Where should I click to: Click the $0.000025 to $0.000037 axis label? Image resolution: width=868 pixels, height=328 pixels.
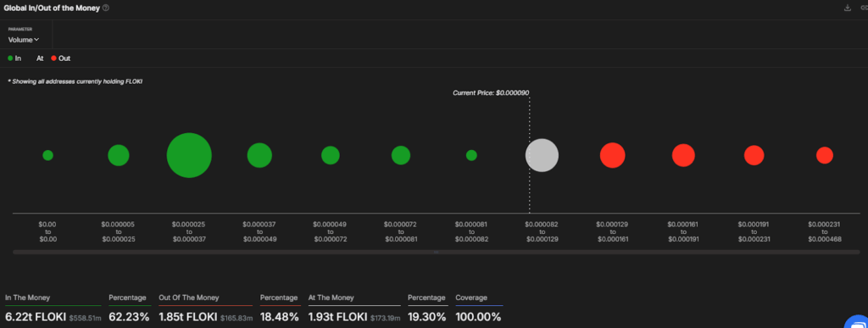click(189, 231)
